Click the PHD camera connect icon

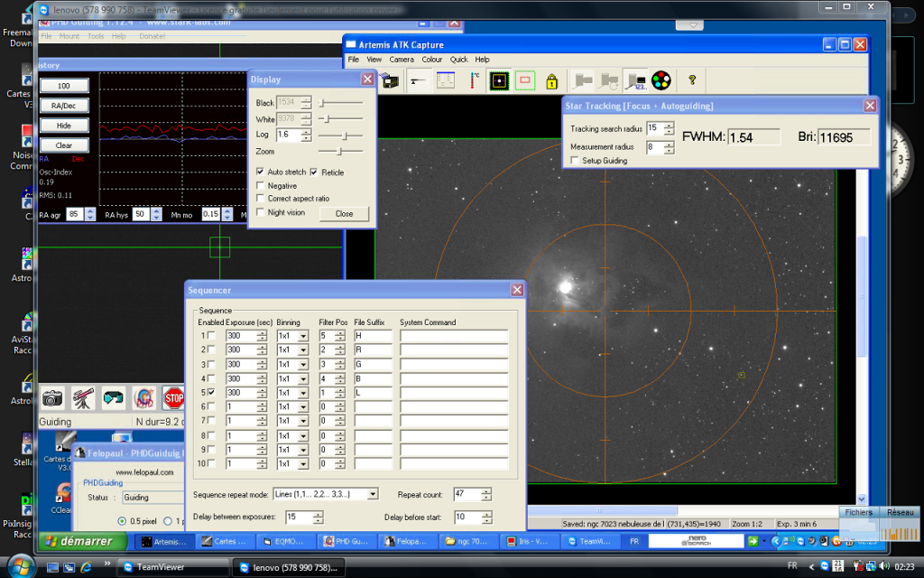[53, 397]
